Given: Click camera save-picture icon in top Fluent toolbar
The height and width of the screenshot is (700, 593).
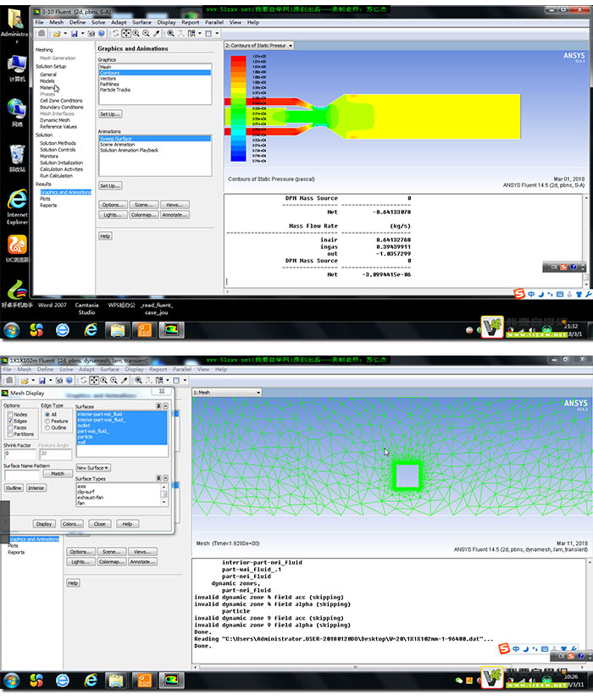Looking at the screenshot, I should 91,34.
